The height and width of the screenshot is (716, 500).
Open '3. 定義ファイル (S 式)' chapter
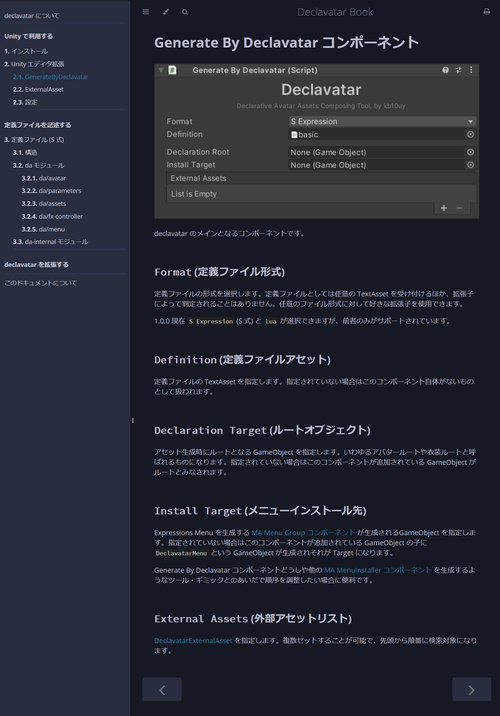point(34,140)
